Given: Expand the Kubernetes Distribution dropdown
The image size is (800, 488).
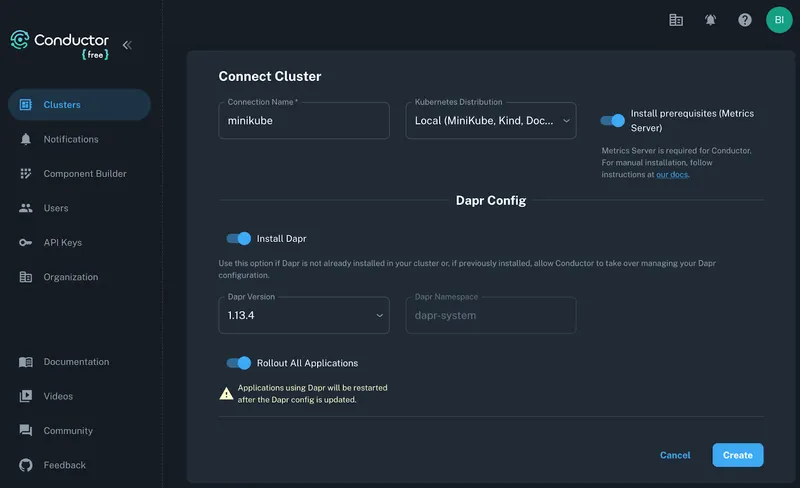Looking at the screenshot, I should [x=490, y=121].
